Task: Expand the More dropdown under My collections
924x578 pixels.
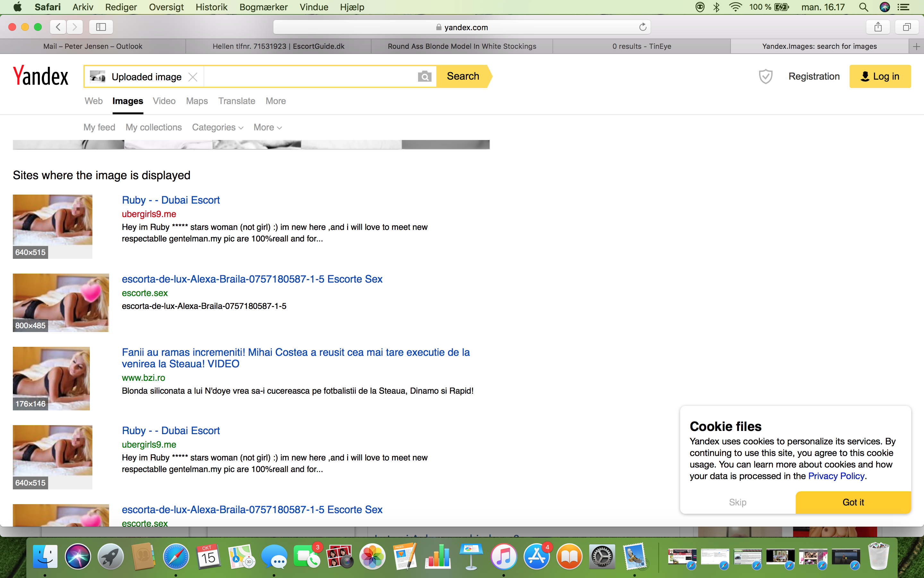Action: pyautogui.click(x=268, y=127)
